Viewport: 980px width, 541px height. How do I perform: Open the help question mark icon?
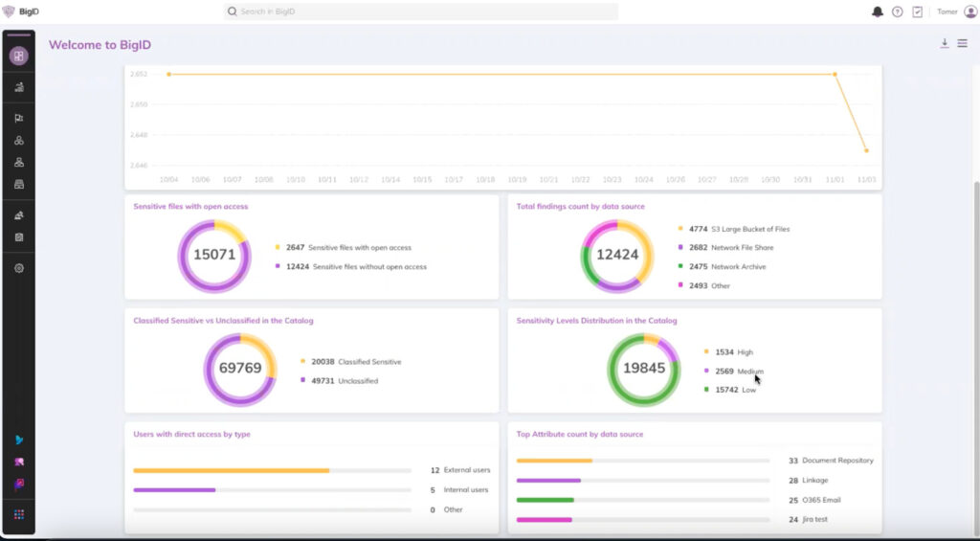point(897,11)
